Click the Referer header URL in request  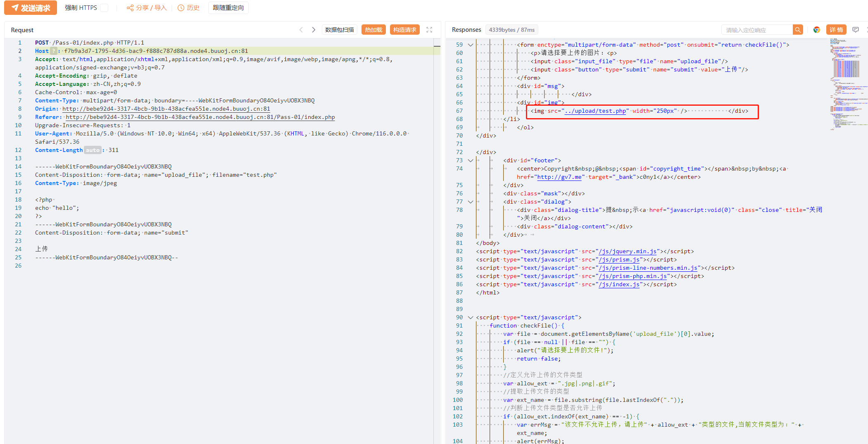tap(200, 117)
